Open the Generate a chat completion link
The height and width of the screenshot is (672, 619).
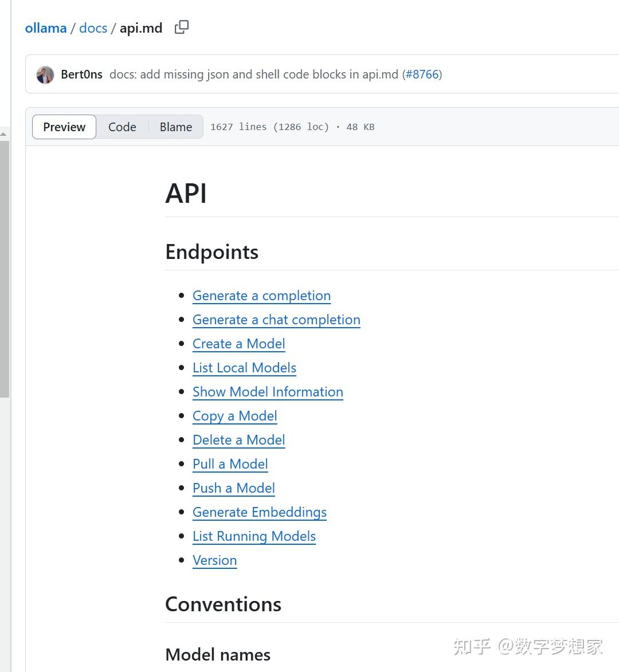pos(276,320)
